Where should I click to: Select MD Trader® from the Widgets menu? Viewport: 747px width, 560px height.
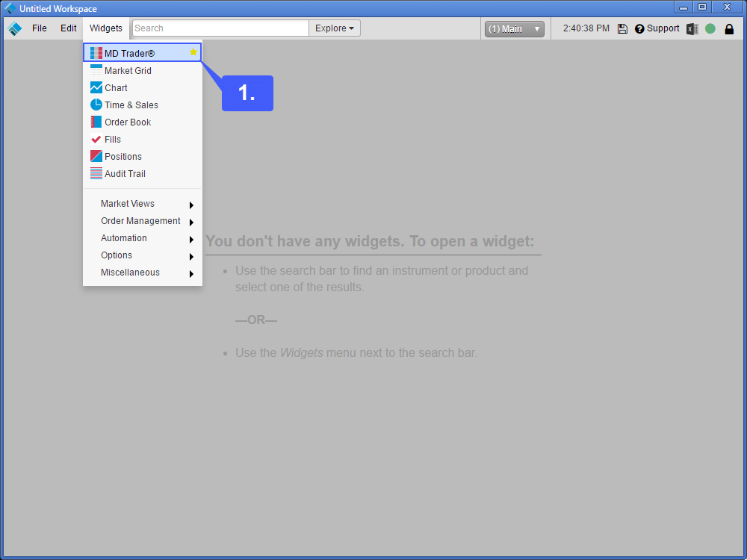tap(143, 52)
